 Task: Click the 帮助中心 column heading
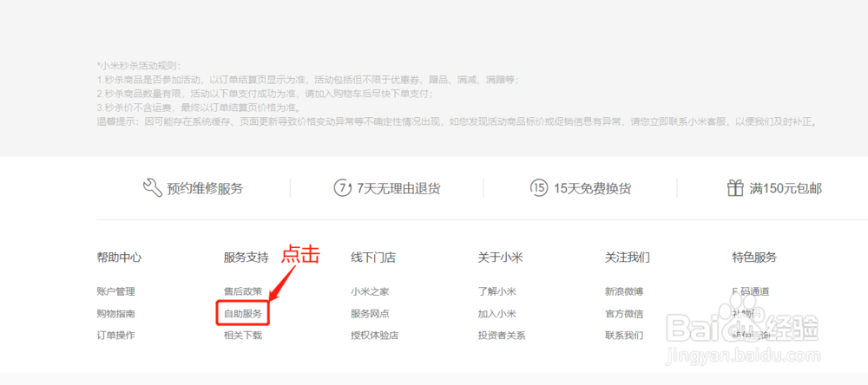click(x=119, y=258)
